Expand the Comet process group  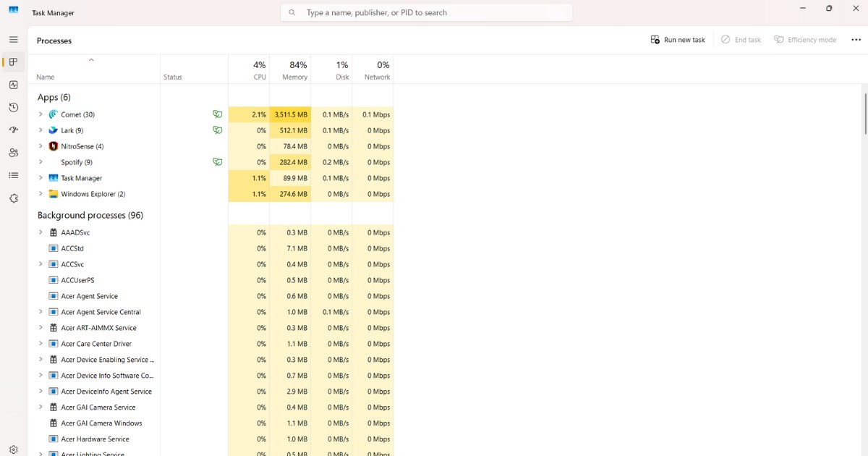pyautogui.click(x=41, y=114)
